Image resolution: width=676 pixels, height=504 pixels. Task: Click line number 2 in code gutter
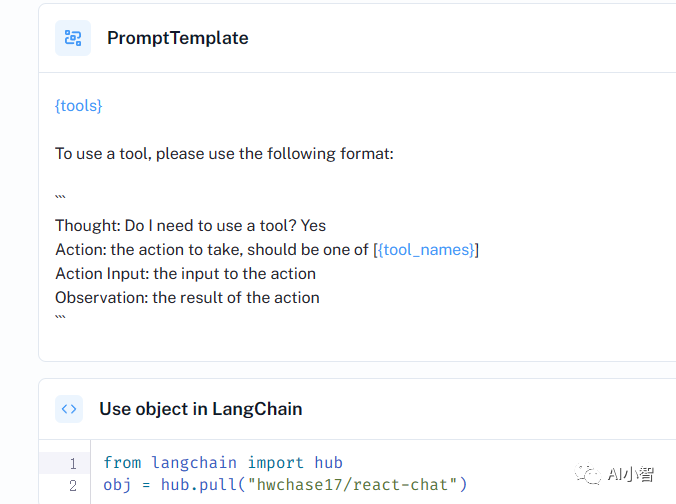point(73,485)
